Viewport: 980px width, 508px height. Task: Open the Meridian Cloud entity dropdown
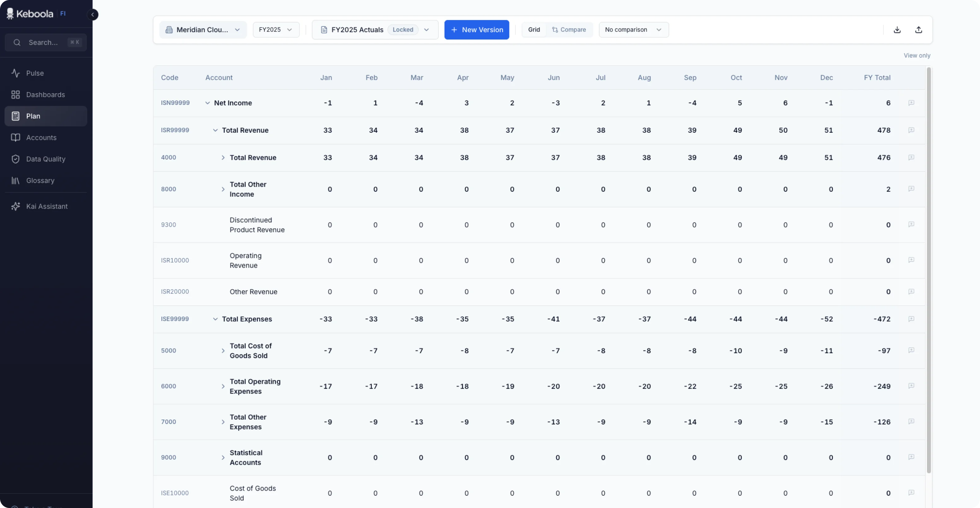pos(203,30)
